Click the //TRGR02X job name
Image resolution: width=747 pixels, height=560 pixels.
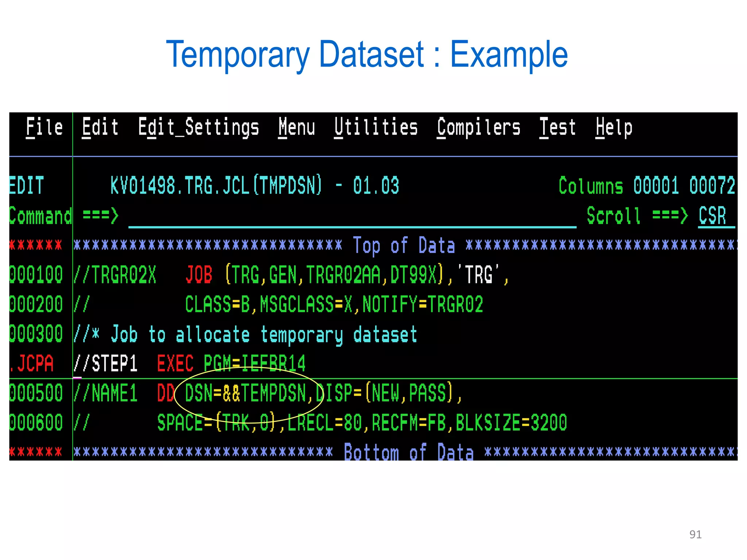(115, 275)
